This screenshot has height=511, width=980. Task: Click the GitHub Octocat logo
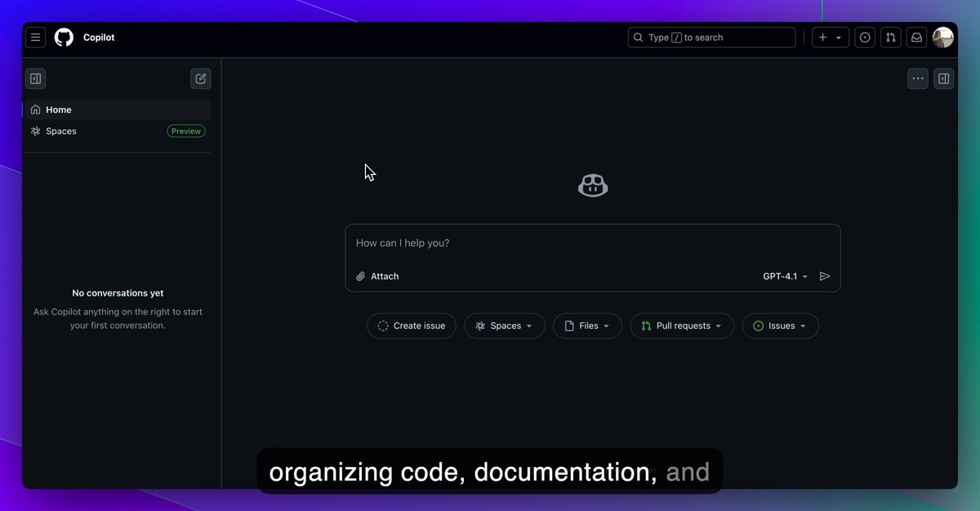(64, 38)
